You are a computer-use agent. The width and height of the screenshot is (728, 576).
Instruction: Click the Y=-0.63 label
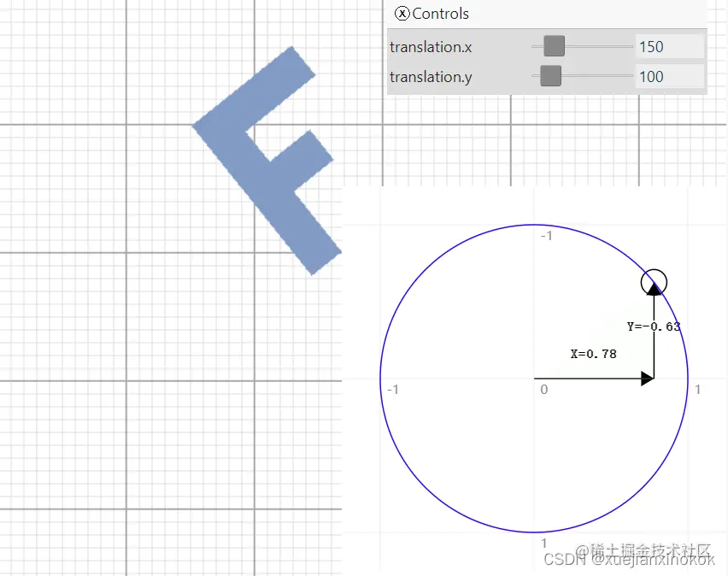point(654,326)
